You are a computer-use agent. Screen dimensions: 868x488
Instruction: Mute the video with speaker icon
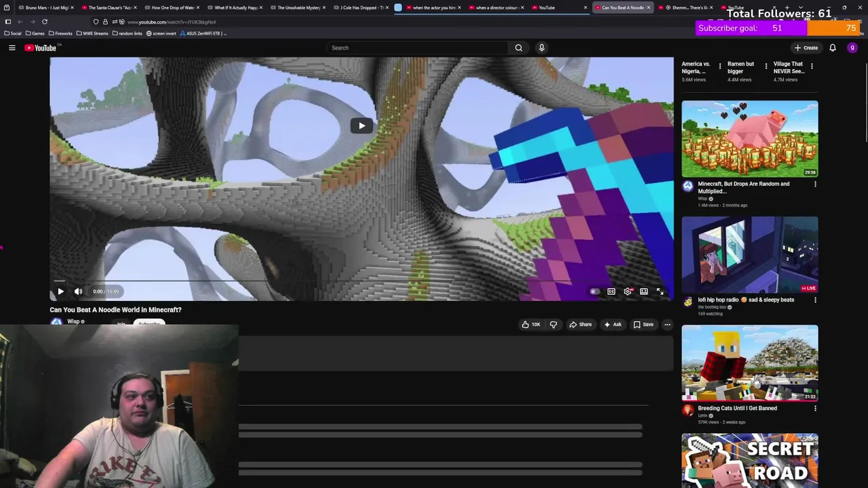pyautogui.click(x=78, y=291)
